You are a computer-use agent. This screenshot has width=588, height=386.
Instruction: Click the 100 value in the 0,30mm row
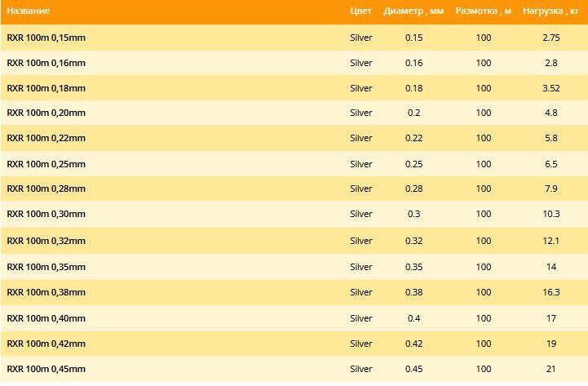coord(484,214)
